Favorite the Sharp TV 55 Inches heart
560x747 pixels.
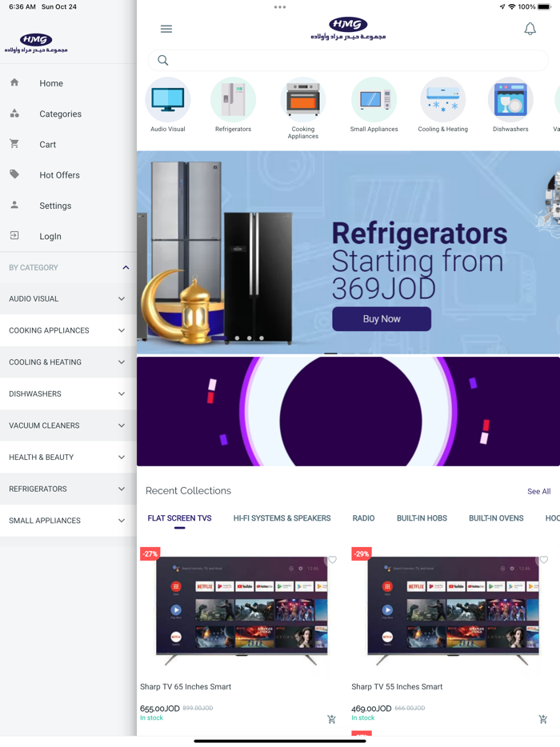pyautogui.click(x=544, y=560)
